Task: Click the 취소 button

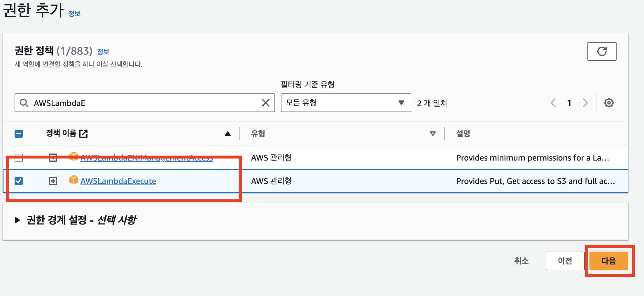Action: [x=521, y=261]
